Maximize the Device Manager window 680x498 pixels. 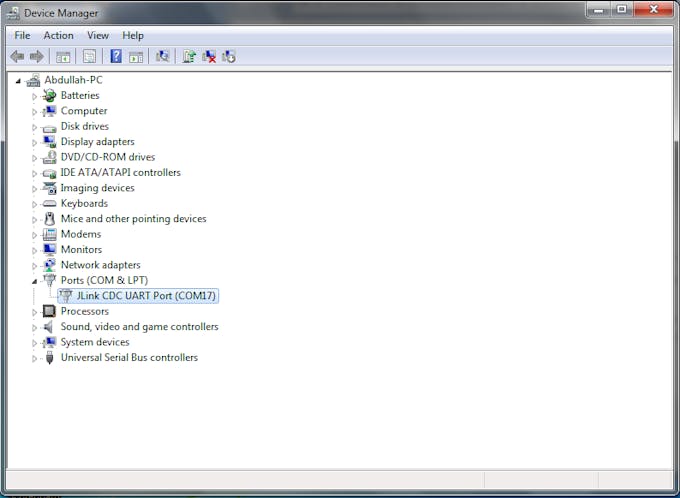[x=622, y=10]
